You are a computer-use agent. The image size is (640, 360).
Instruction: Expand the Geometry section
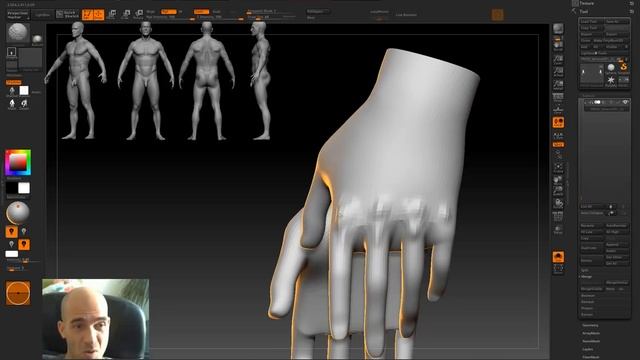coord(590,325)
